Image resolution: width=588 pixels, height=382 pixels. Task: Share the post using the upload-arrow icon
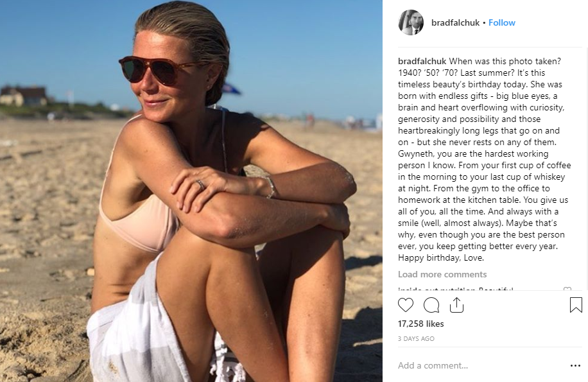point(456,305)
